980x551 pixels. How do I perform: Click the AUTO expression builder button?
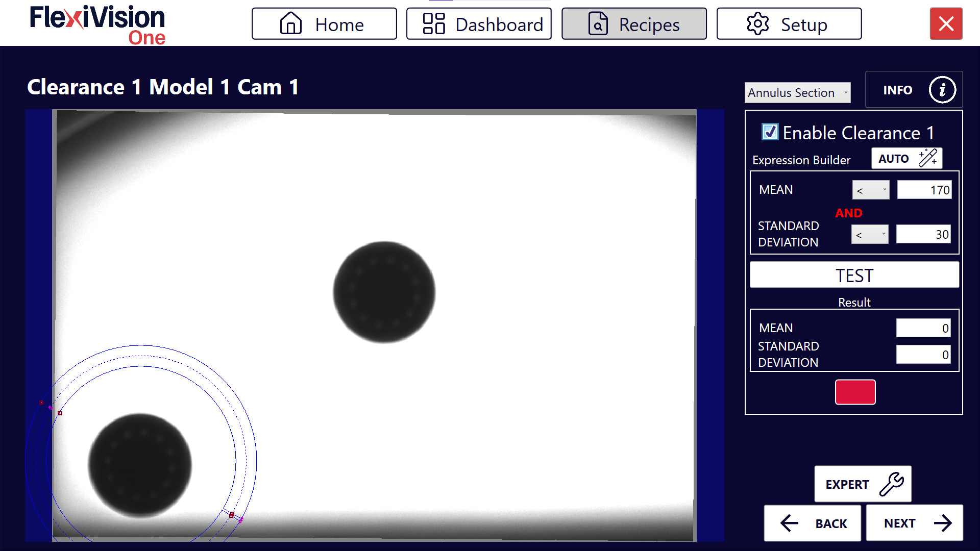coord(906,159)
